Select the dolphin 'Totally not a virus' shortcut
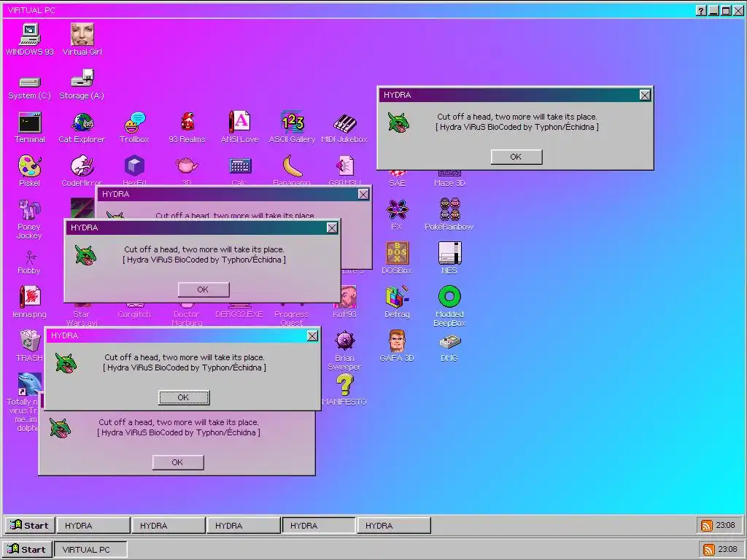Image resolution: width=747 pixels, height=560 pixels. tap(29, 384)
